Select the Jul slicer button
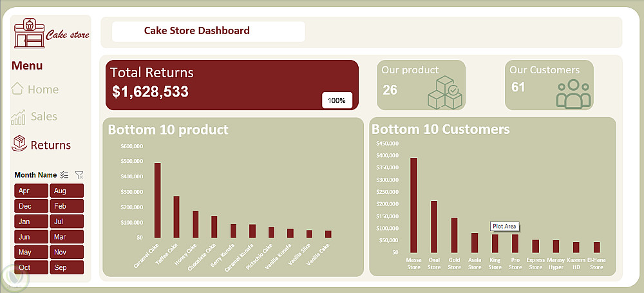 pos(66,222)
